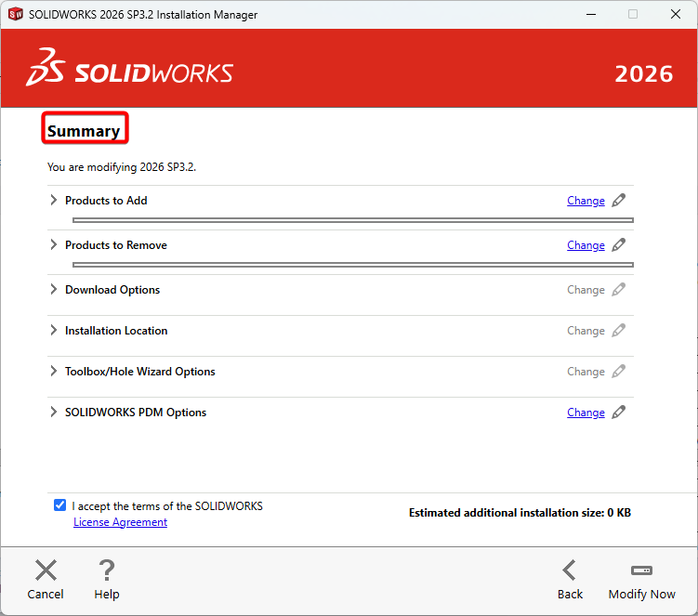Click 'You are modifying 2026 SP3.2.' text
698x616 pixels.
click(122, 167)
